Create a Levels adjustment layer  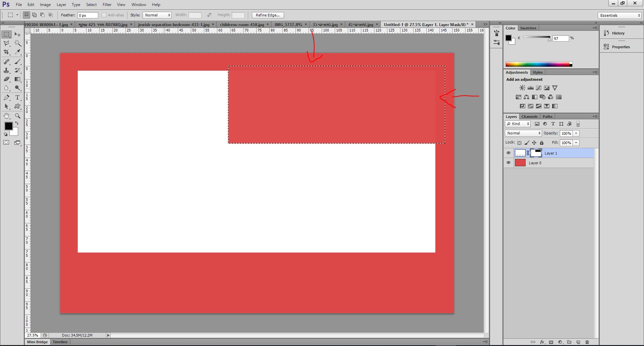pyautogui.click(x=531, y=88)
